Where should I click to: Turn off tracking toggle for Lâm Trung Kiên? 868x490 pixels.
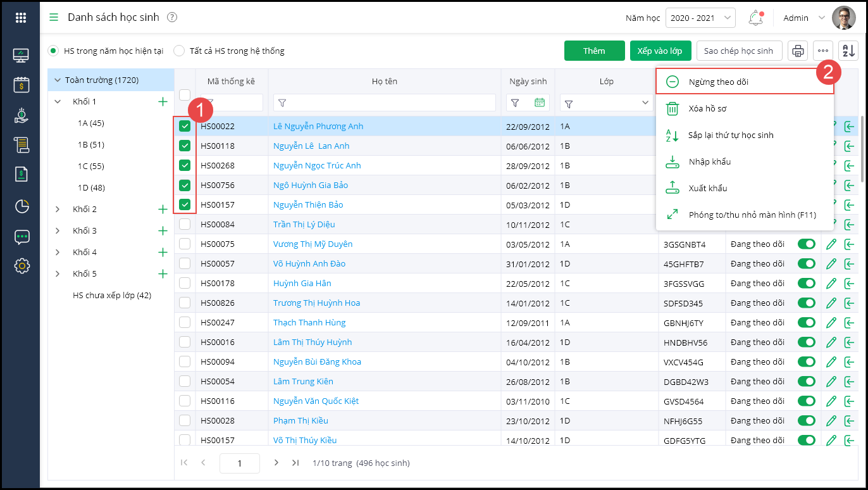pyautogui.click(x=807, y=381)
